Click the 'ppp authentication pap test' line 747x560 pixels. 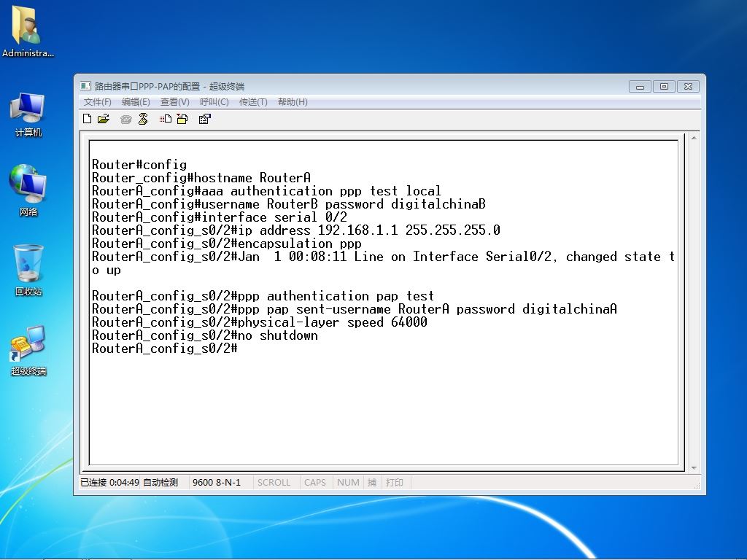[263, 296]
